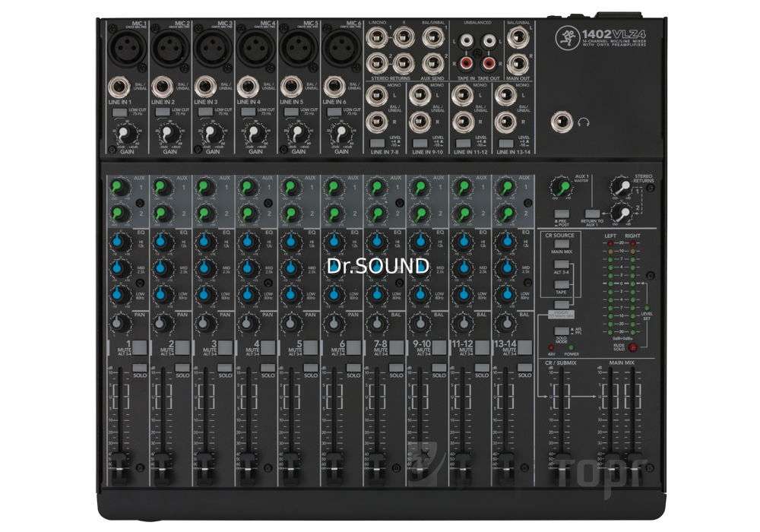Screen dimensions: 760x532
Task: Click the 48V phantom power LED
Action: tap(551, 348)
